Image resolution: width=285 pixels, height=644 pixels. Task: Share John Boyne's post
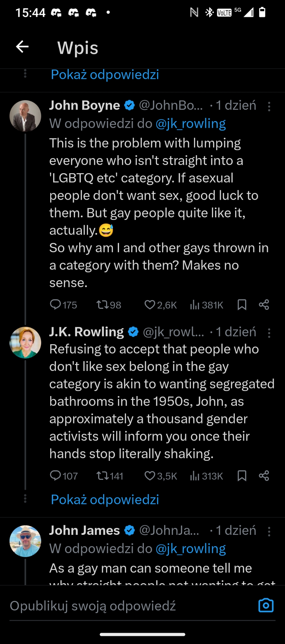264,305
